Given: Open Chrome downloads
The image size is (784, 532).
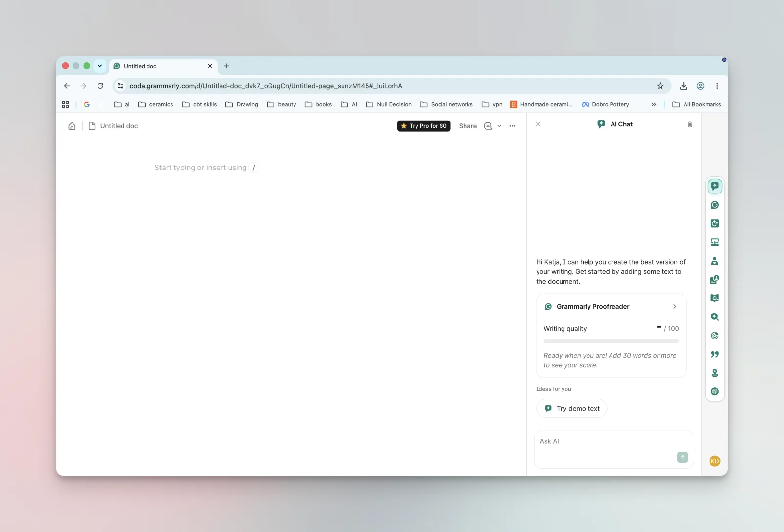Looking at the screenshot, I should pyautogui.click(x=684, y=86).
